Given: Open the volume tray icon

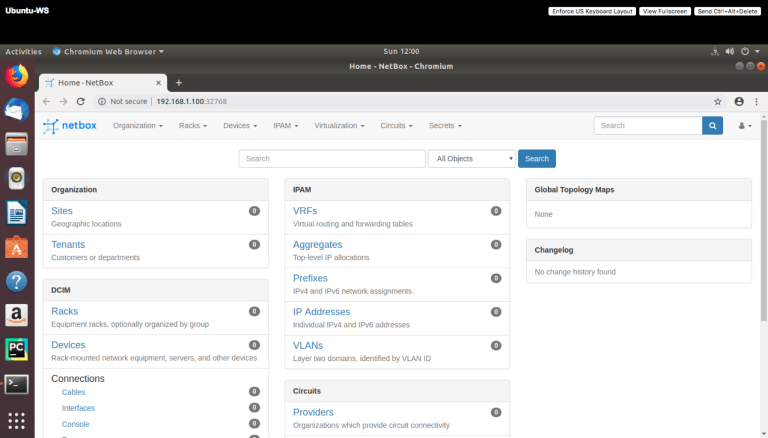Looking at the screenshot, I should (730, 51).
